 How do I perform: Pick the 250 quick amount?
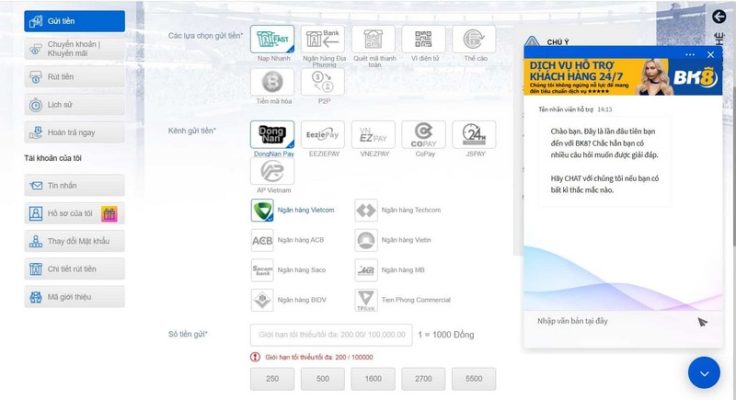coord(273,379)
